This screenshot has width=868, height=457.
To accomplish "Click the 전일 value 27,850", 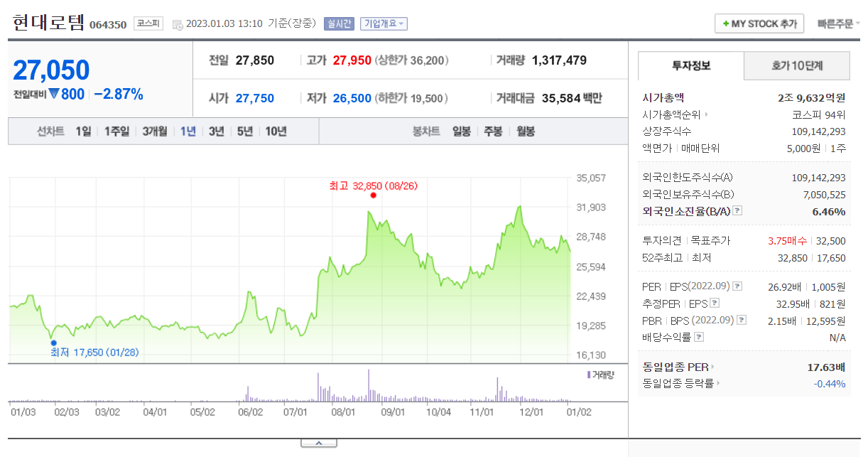I will [x=255, y=60].
